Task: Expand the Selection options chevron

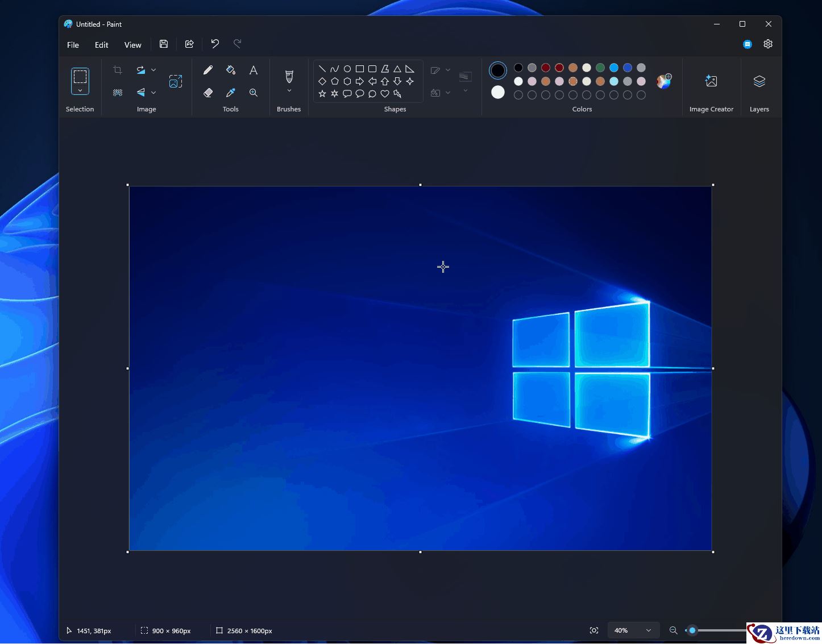Action: (80, 90)
